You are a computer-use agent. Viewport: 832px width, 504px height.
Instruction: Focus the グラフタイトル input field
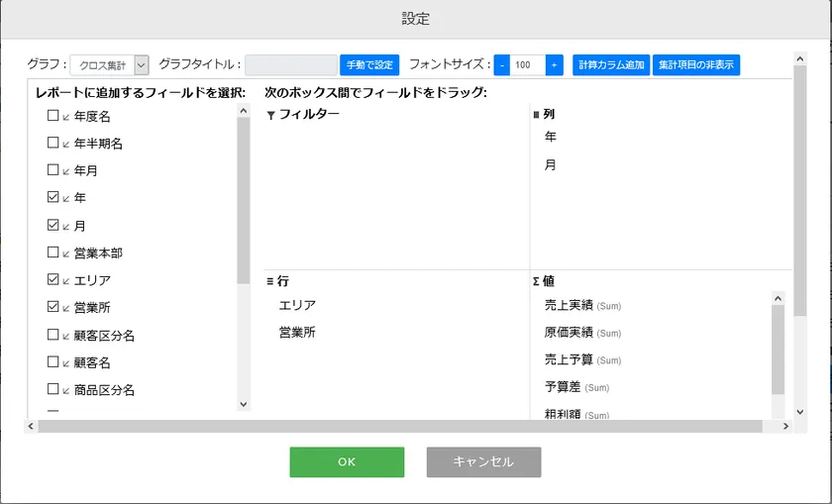pos(290,65)
